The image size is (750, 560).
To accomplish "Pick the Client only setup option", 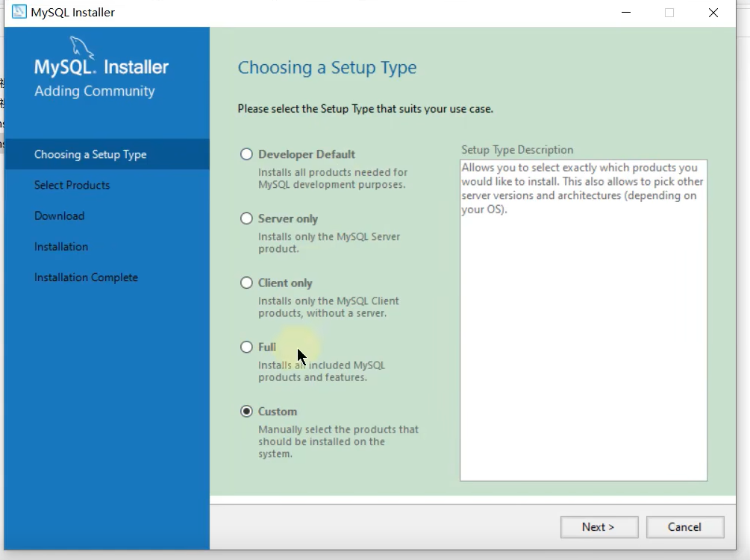I will (x=246, y=283).
